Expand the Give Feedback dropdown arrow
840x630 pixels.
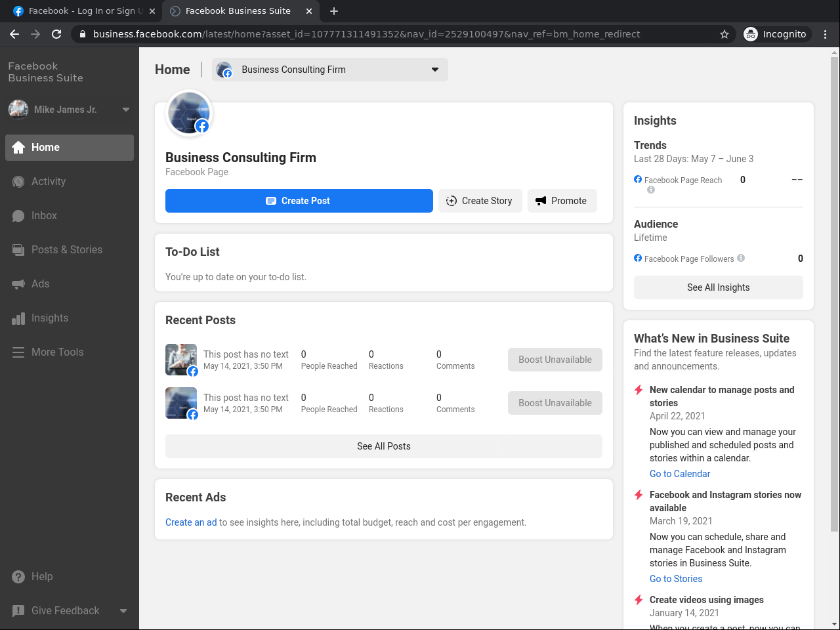click(123, 611)
